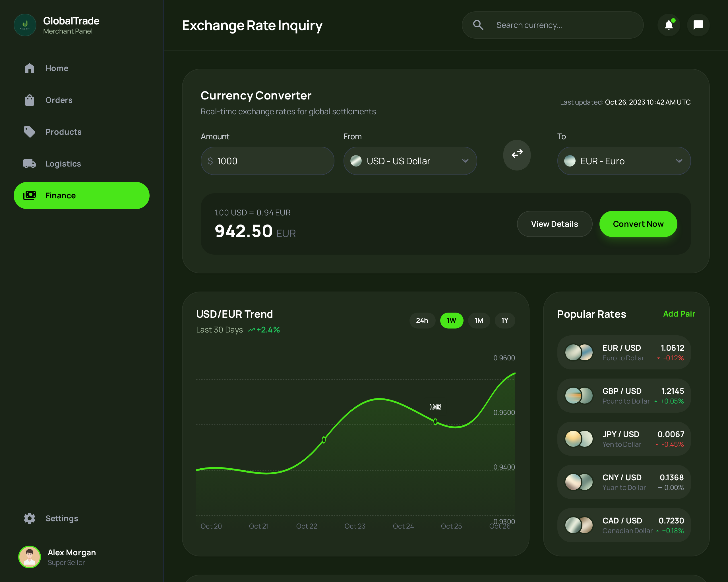Click the swap currencies arrows icon
Viewport: 728px width, 582px height.
517,155
